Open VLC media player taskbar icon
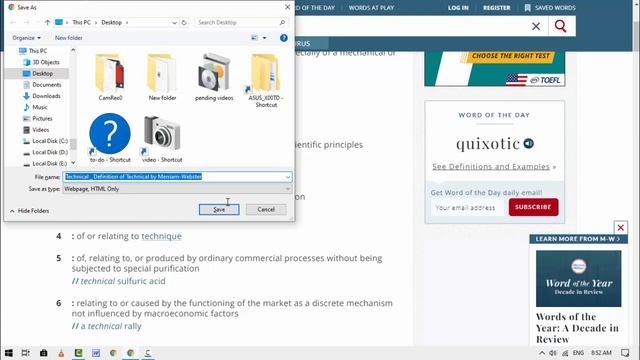Viewport: 640px width, 360px height. [x=61, y=353]
